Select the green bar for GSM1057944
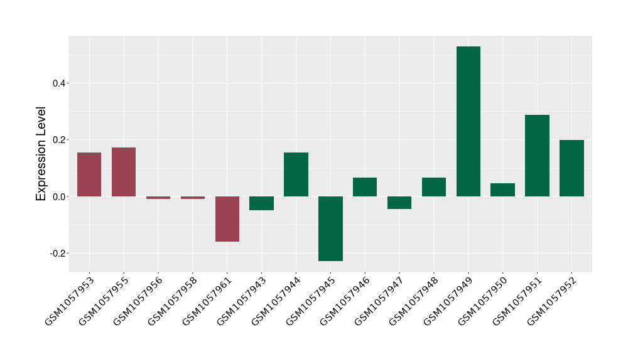This screenshot has width=628, height=364. (x=296, y=174)
